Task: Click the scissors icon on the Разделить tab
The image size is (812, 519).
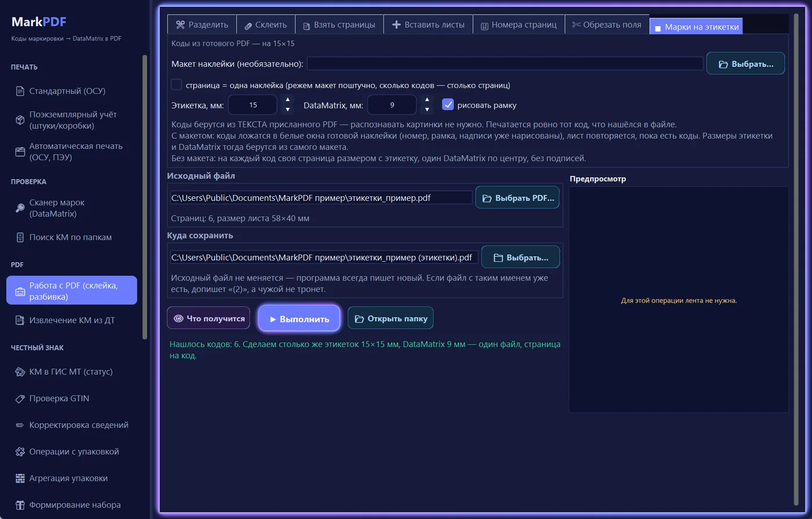Action: pyautogui.click(x=180, y=25)
